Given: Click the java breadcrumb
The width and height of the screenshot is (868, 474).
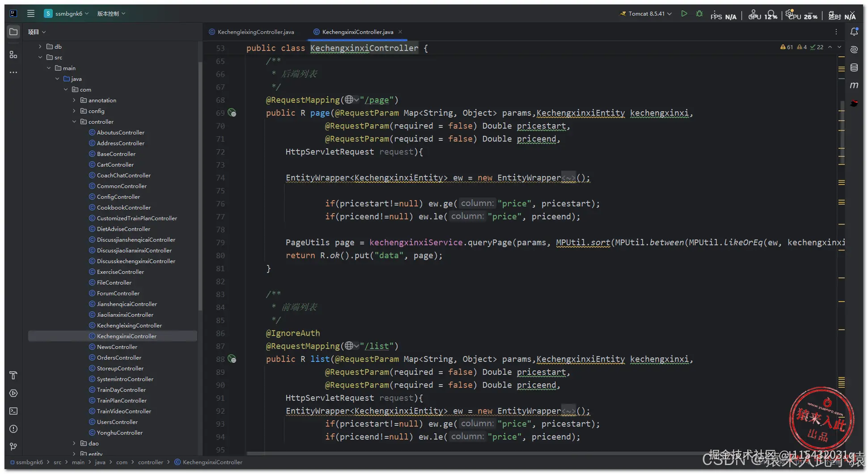Looking at the screenshot, I should pos(100,462).
